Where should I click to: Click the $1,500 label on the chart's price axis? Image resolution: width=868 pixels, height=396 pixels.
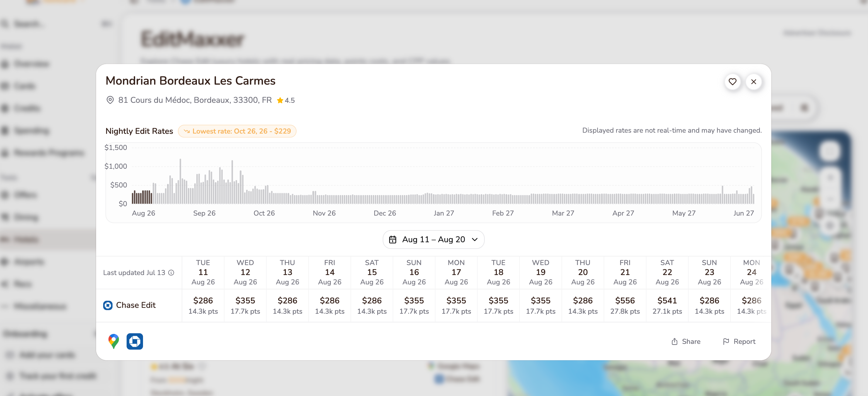point(115,148)
